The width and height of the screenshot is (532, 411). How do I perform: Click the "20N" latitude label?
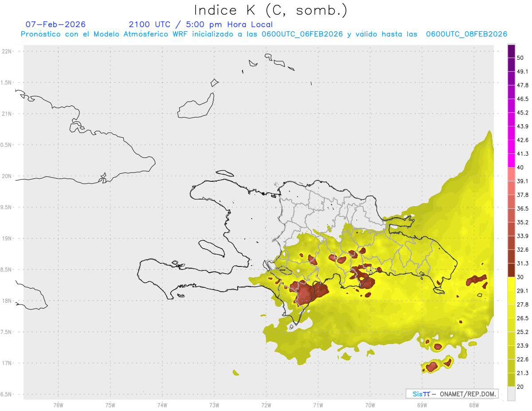pos(8,176)
